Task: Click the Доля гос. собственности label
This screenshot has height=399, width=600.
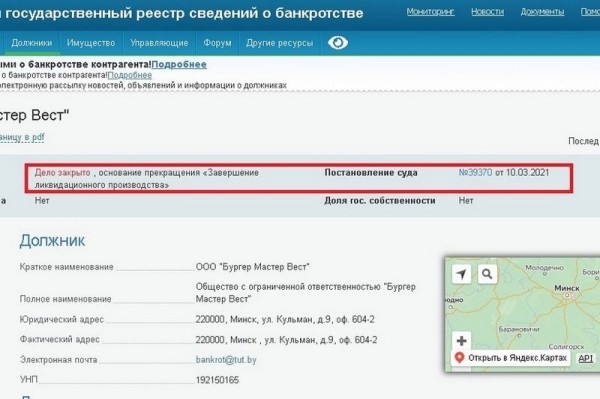Action: pyautogui.click(x=380, y=200)
